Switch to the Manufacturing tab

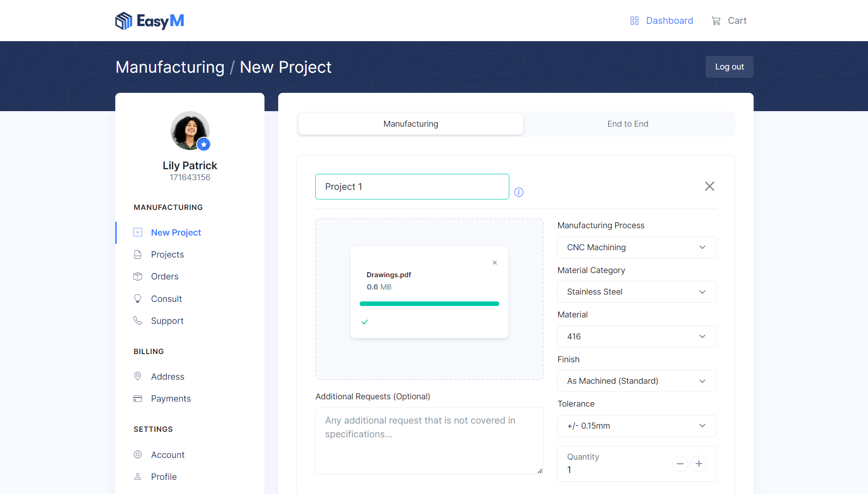[410, 124]
